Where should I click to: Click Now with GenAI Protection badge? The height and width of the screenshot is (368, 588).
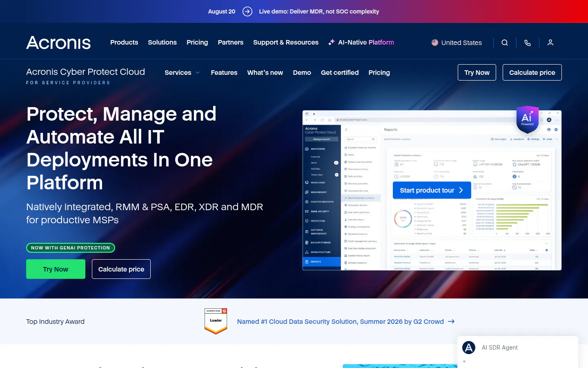pos(71,248)
